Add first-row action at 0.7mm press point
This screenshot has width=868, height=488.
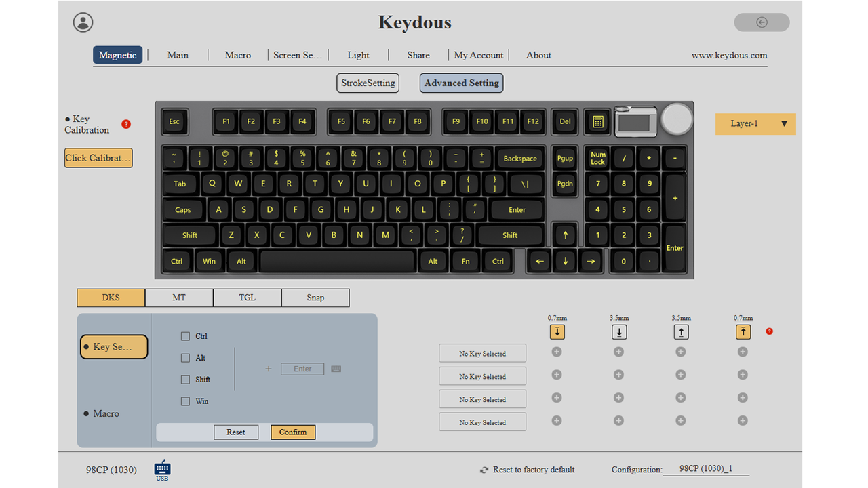click(557, 352)
